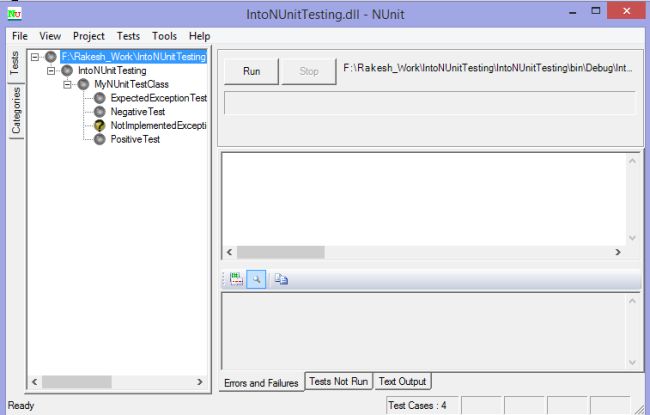
Task: Click the NUnit application logo icon
Action: tap(15, 14)
